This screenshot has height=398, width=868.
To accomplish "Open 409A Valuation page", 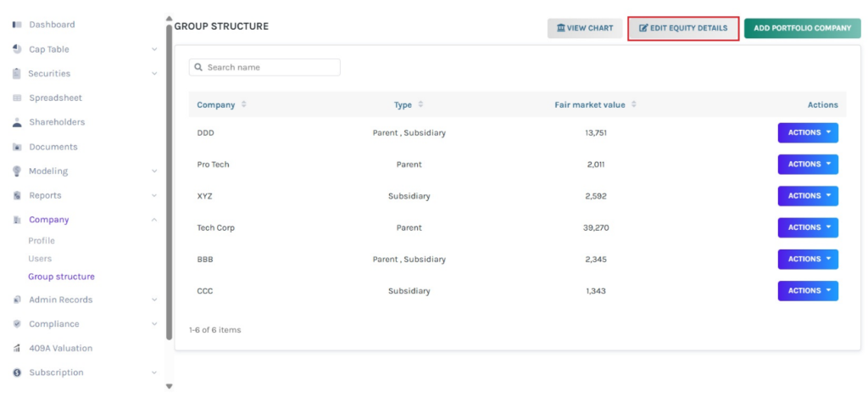I will click(61, 349).
